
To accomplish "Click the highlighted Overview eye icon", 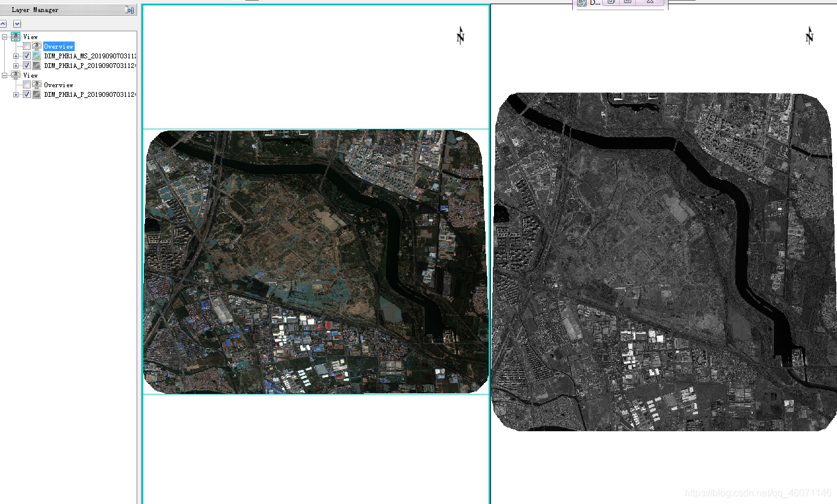I will [37, 46].
